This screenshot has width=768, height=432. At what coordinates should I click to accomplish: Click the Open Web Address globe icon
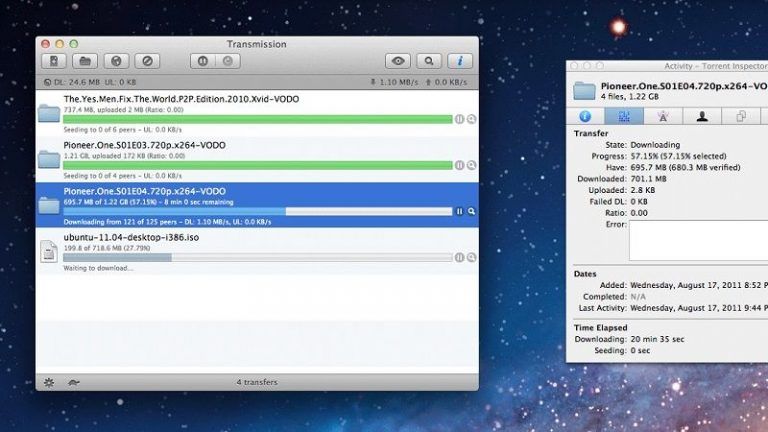(116, 61)
